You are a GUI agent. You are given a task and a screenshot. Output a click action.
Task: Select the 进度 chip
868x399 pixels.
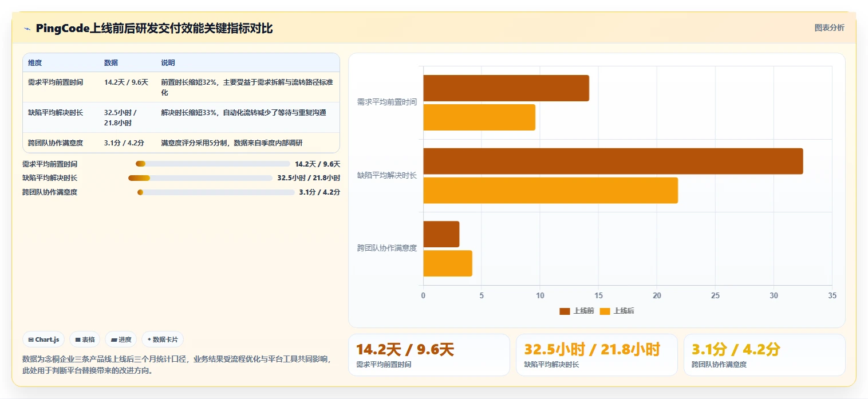121,339
